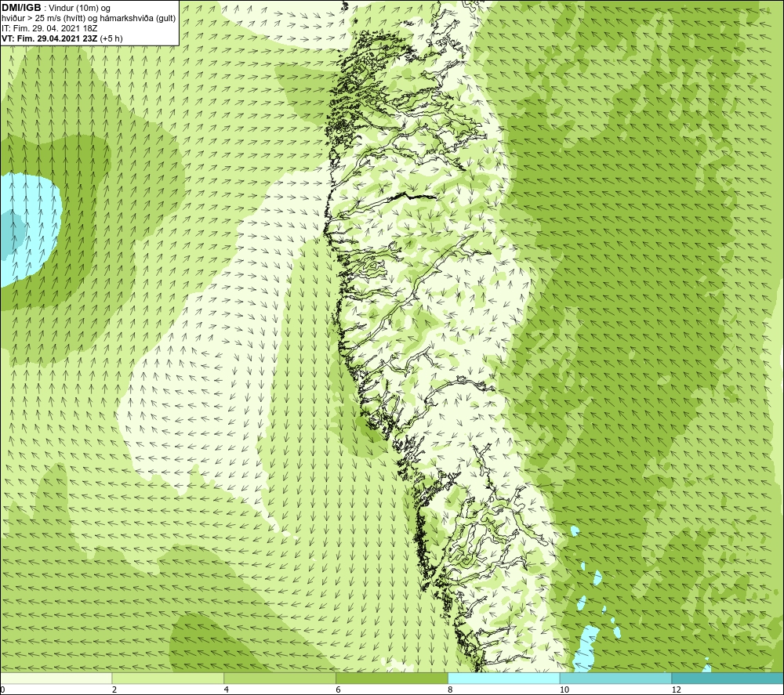Click the legend scale label "12"
The image size is (784, 695).
tap(676, 690)
